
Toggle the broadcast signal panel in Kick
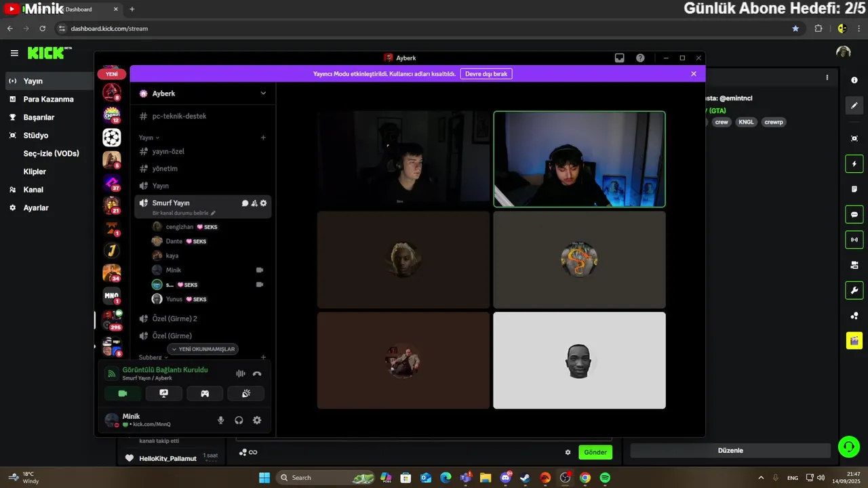coord(854,239)
